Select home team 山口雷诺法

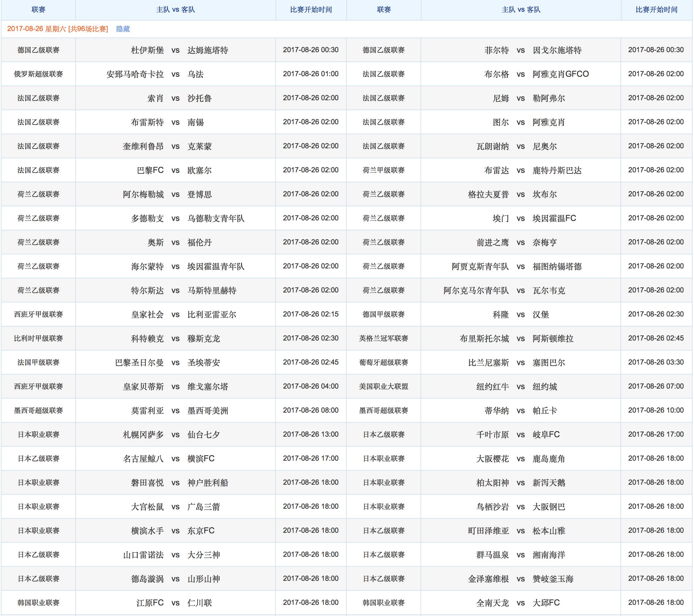143,555
